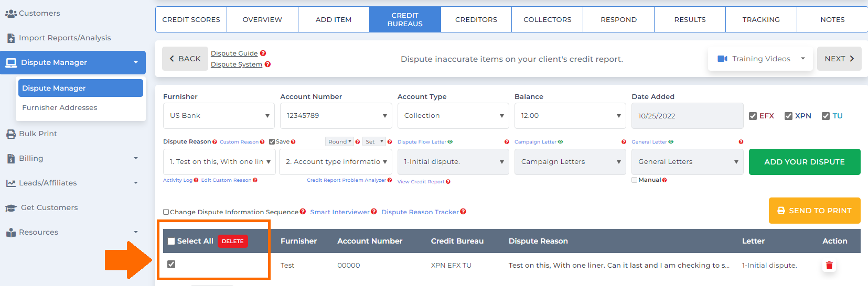Open the Campaign Letters dropdown
The height and width of the screenshot is (286, 868).
[570, 162]
